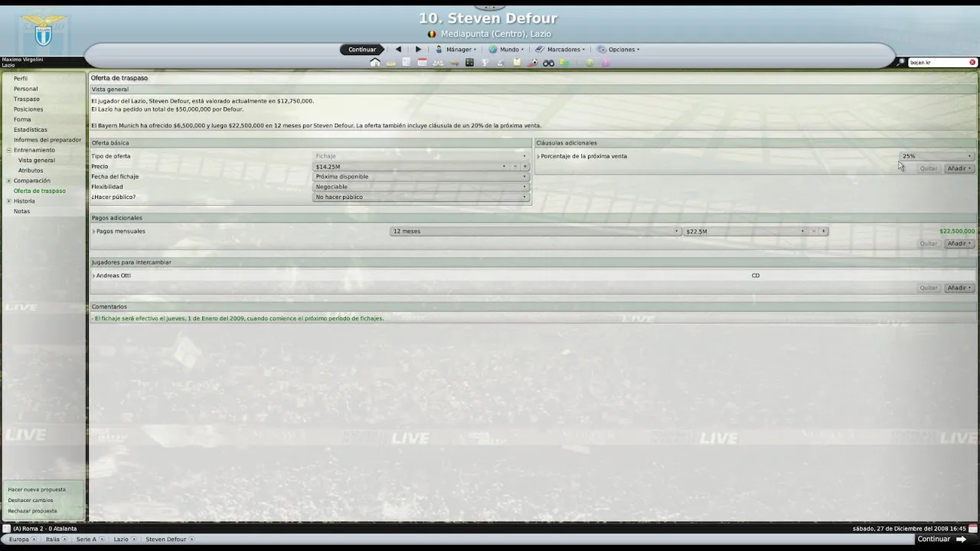This screenshot has height=551, width=980.
Task: Increase Precio with the plus button
Action: [x=525, y=166]
